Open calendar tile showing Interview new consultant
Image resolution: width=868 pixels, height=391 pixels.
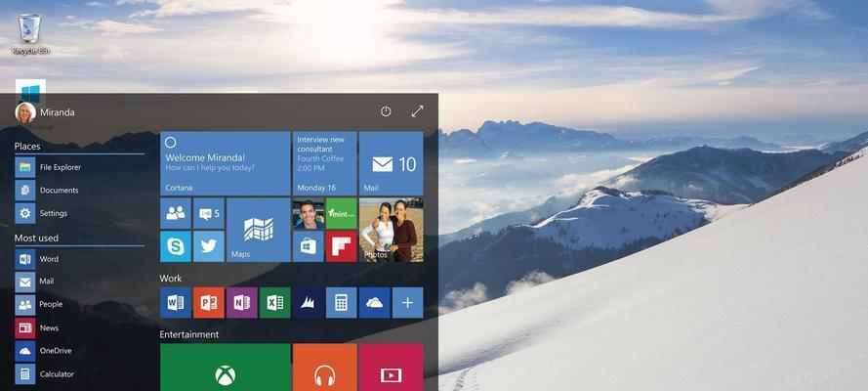pyautogui.click(x=324, y=163)
